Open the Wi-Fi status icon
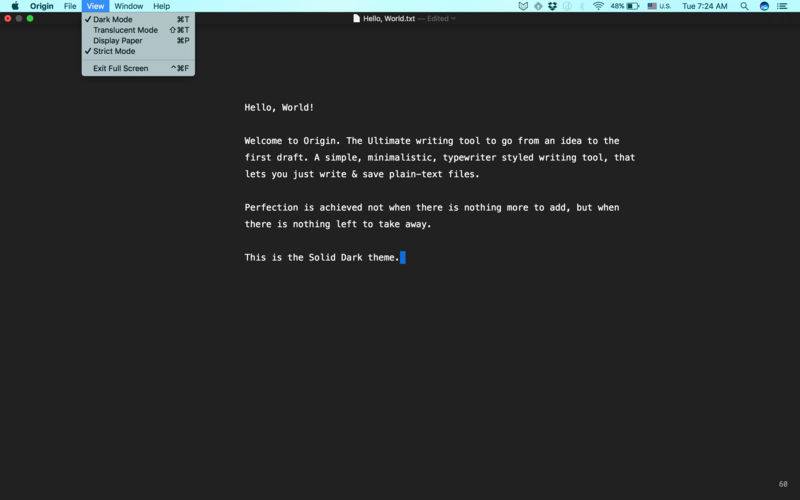This screenshot has width=800, height=500. 598,6
